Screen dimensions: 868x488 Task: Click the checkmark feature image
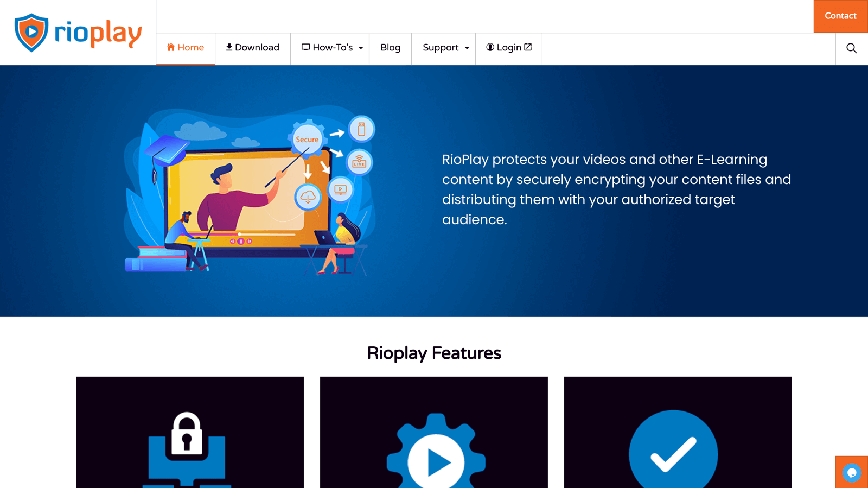pyautogui.click(x=678, y=432)
